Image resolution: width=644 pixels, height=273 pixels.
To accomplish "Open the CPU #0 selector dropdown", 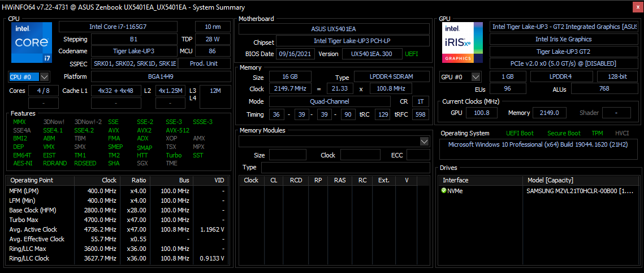I will (x=45, y=77).
